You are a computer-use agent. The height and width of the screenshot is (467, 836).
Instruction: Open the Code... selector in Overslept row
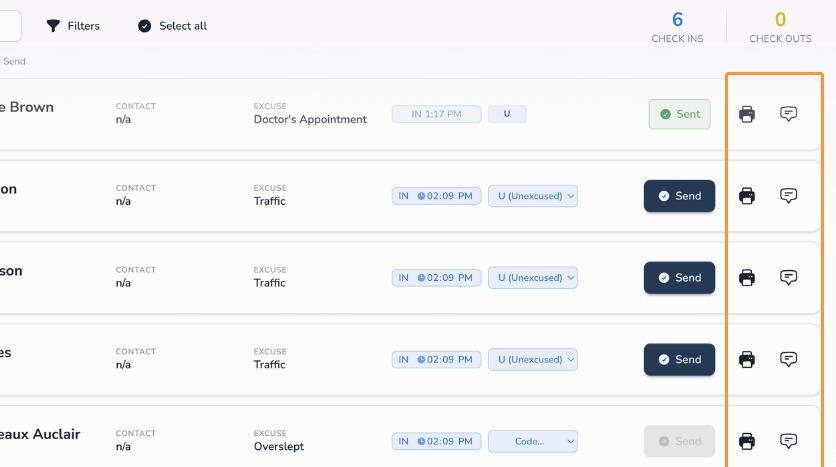533,441
